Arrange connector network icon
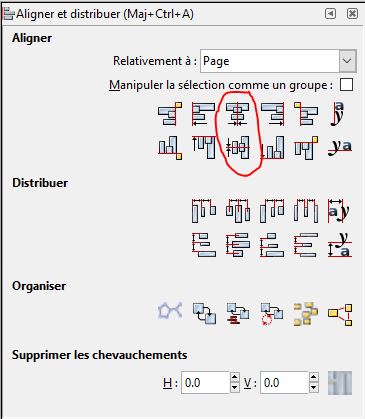This screenshot has height=419, width=365. tap(170, 311)
